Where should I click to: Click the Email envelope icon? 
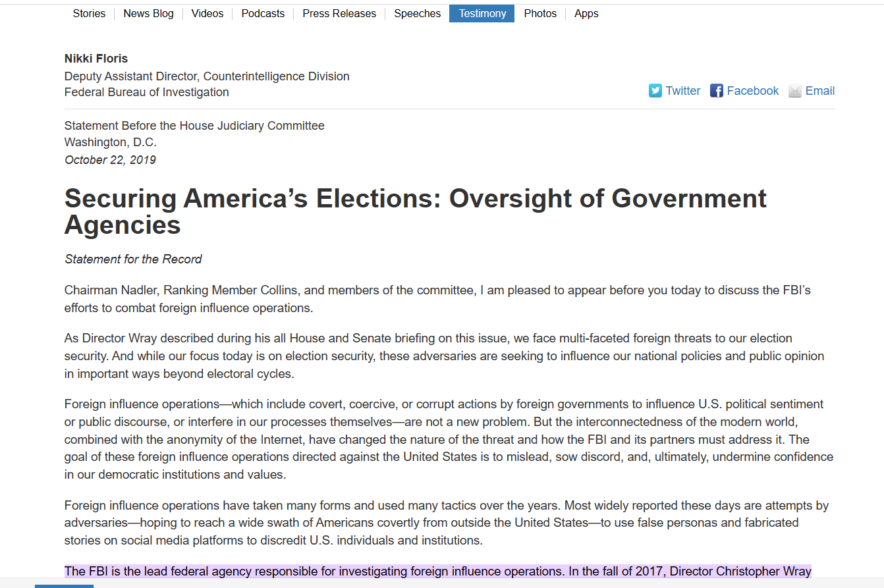(794, 91)
